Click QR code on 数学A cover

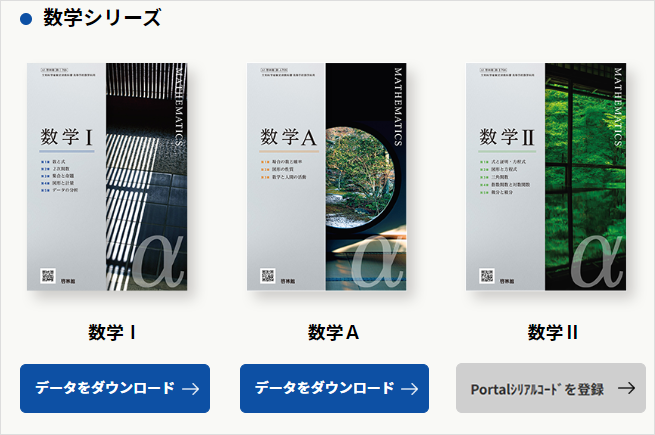[x=267, y=276]
